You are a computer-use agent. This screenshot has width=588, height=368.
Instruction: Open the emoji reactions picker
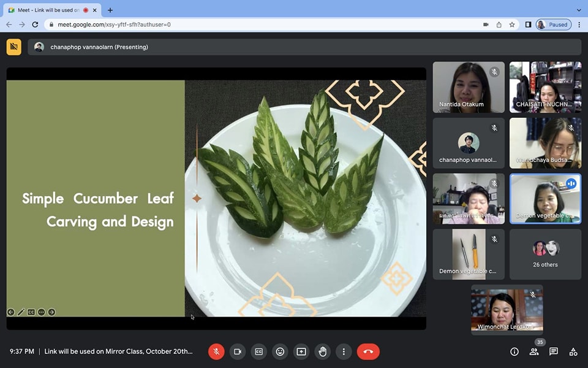pyautogui.click(x=280, y=351)
